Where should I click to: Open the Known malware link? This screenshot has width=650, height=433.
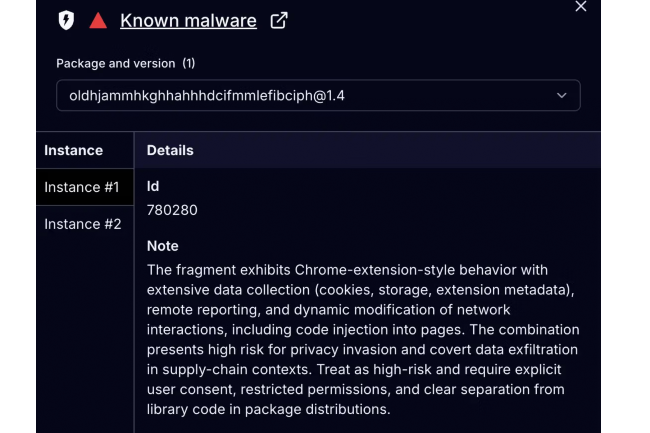coord(188,20)
